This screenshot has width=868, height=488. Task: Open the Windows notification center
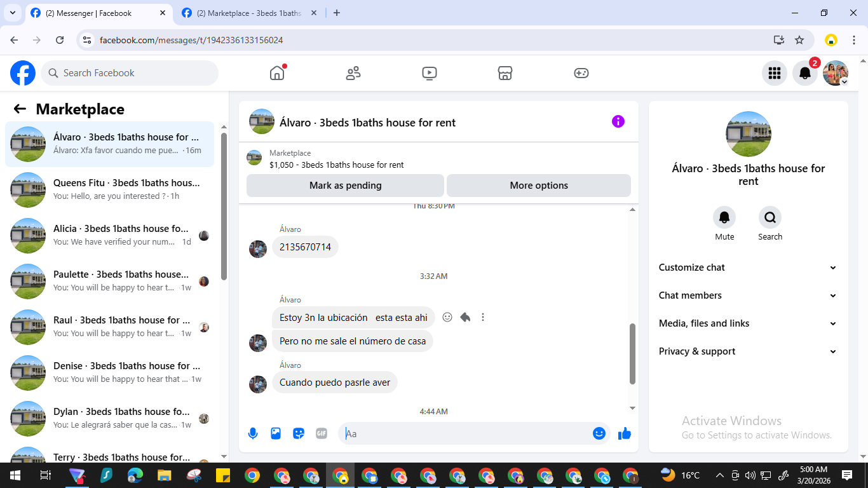point(847,475)
